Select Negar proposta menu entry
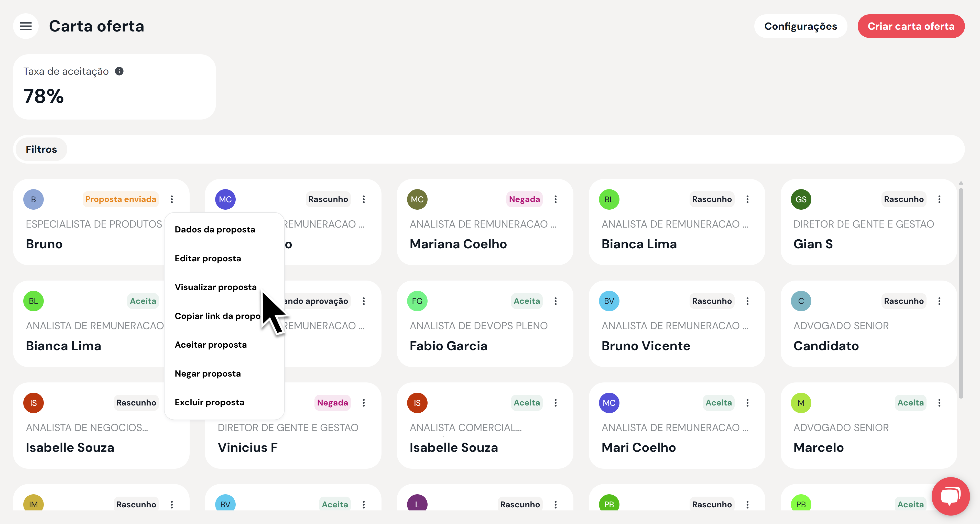The image size is (980, 524). 224,374
